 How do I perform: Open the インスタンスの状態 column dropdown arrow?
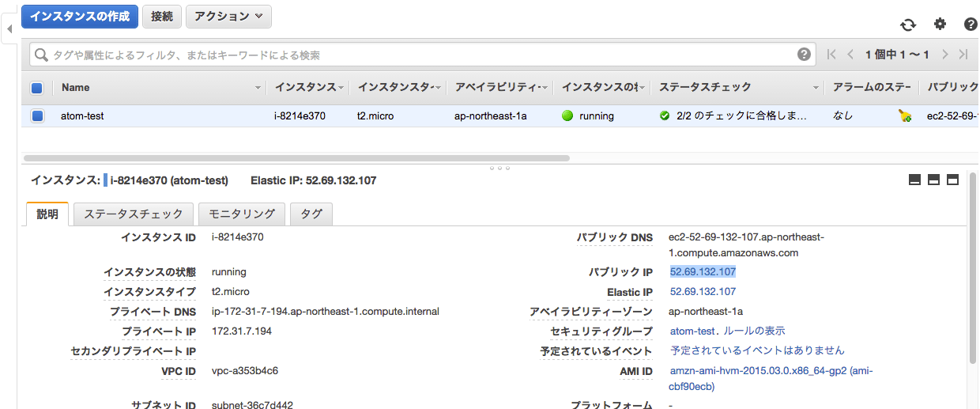pos(643,87)
